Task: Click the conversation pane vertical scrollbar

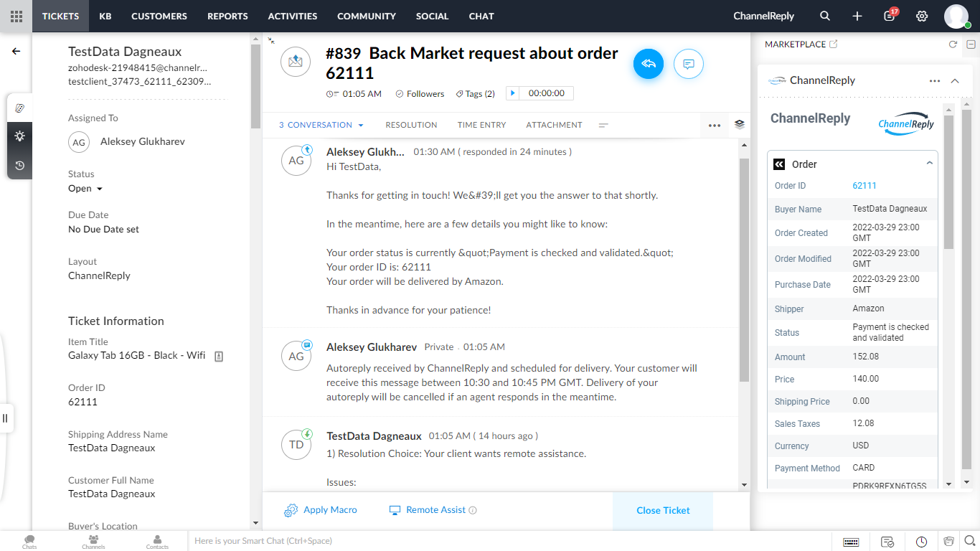Action: click(744, 270)
